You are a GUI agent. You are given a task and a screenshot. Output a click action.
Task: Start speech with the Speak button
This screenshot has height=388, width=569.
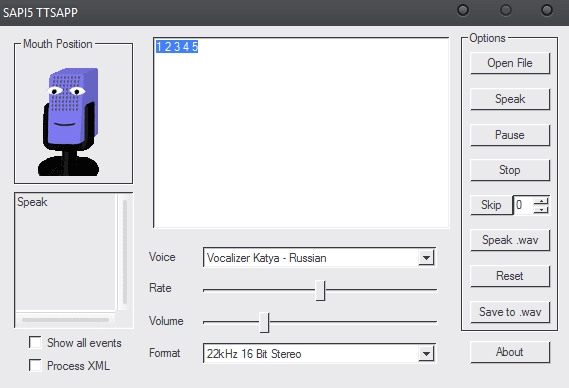click(510, 99)
